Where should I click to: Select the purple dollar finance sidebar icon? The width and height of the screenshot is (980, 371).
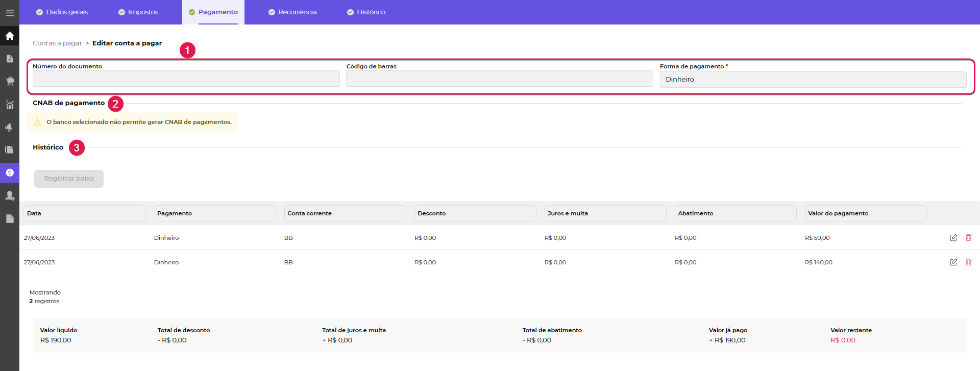click(10, 173)
